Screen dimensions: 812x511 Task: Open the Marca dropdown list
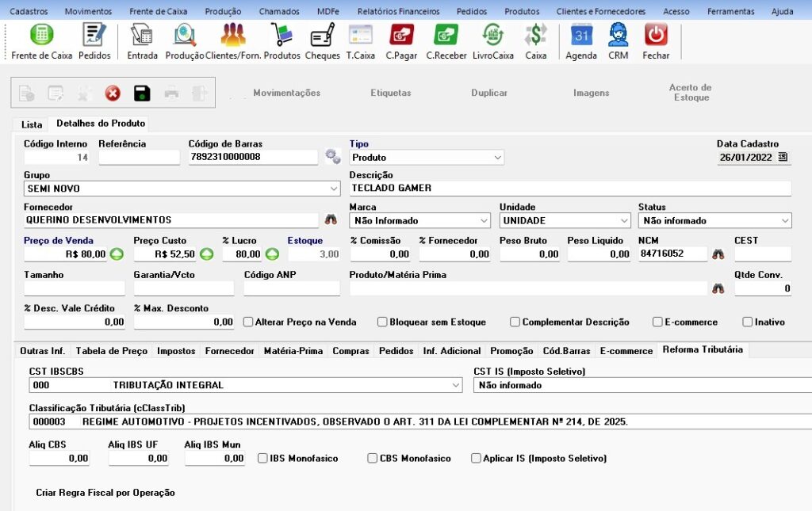pos(484,220)
